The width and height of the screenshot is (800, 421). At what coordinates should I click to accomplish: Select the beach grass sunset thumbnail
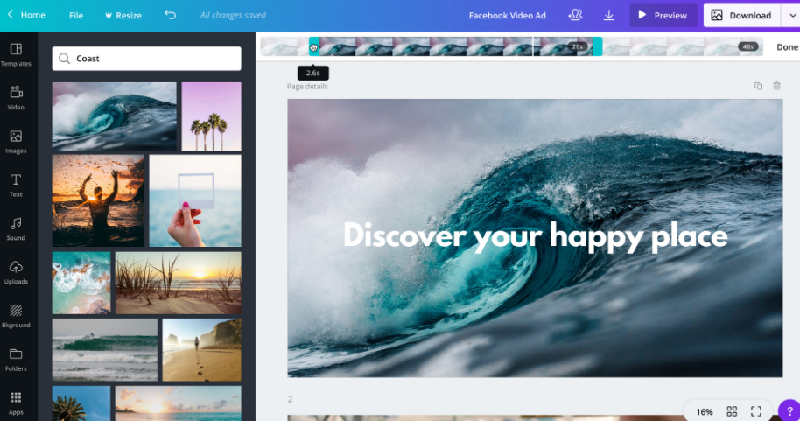point(179,282)
